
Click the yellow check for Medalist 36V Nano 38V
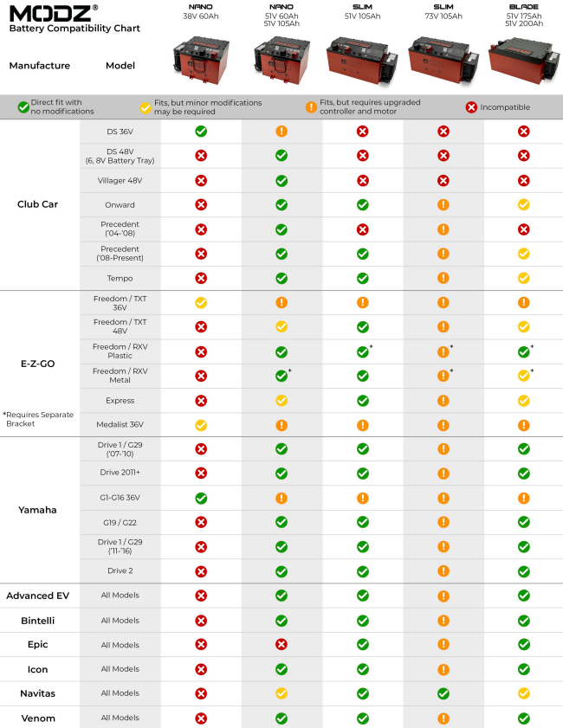click(x=201, y=425)
